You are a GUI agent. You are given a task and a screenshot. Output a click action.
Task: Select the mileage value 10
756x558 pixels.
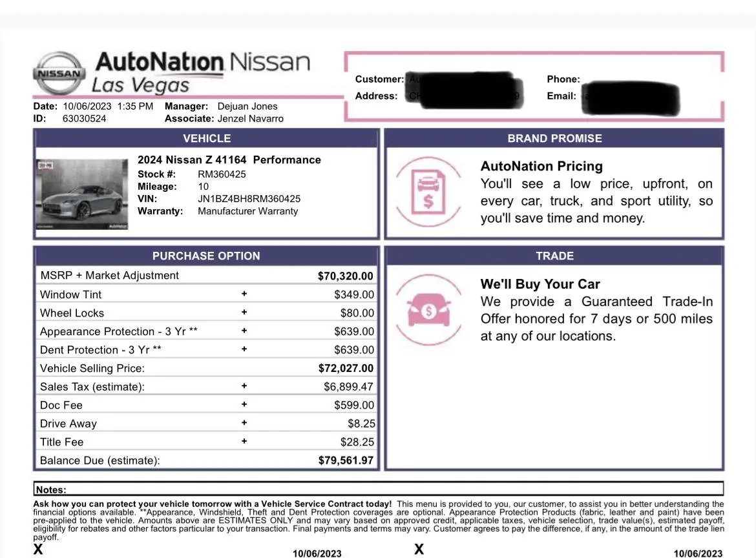pyautogui.click(x=203, y=187)
